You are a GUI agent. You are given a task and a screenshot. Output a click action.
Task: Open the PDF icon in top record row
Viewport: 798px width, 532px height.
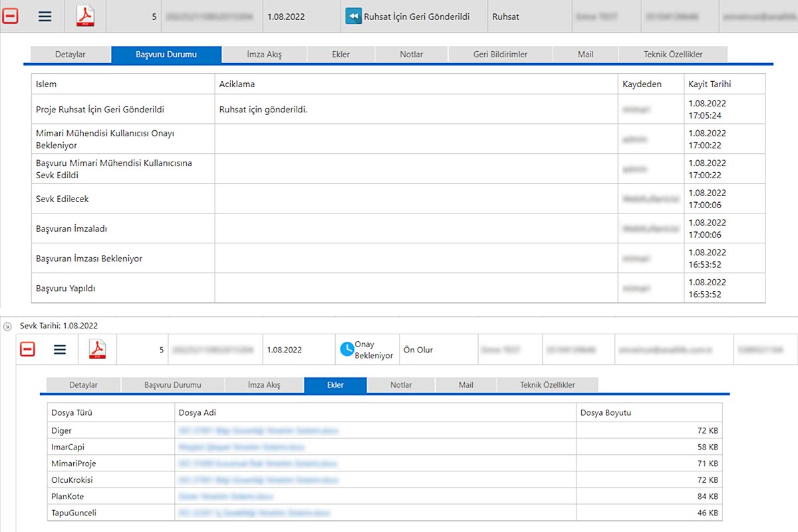coord(86,16)
